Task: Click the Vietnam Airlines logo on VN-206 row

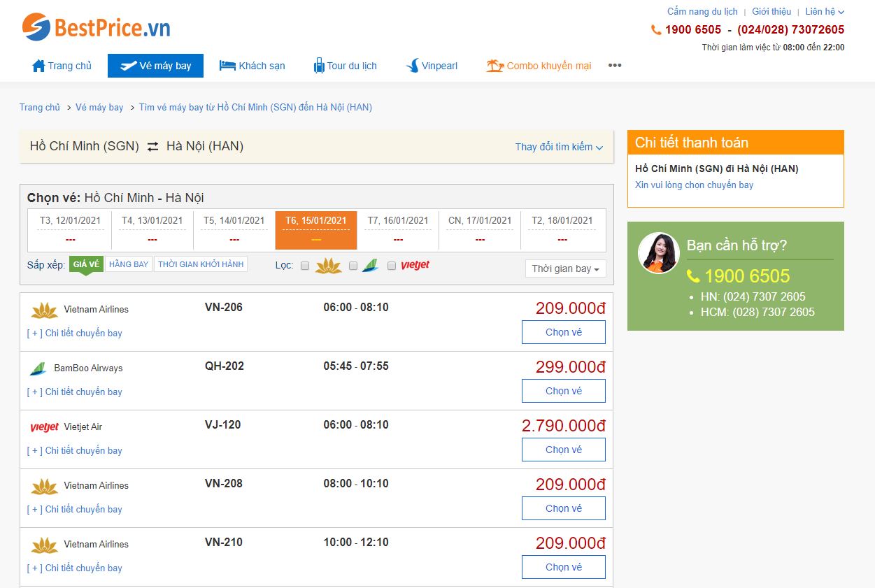Action: point(45,310)
